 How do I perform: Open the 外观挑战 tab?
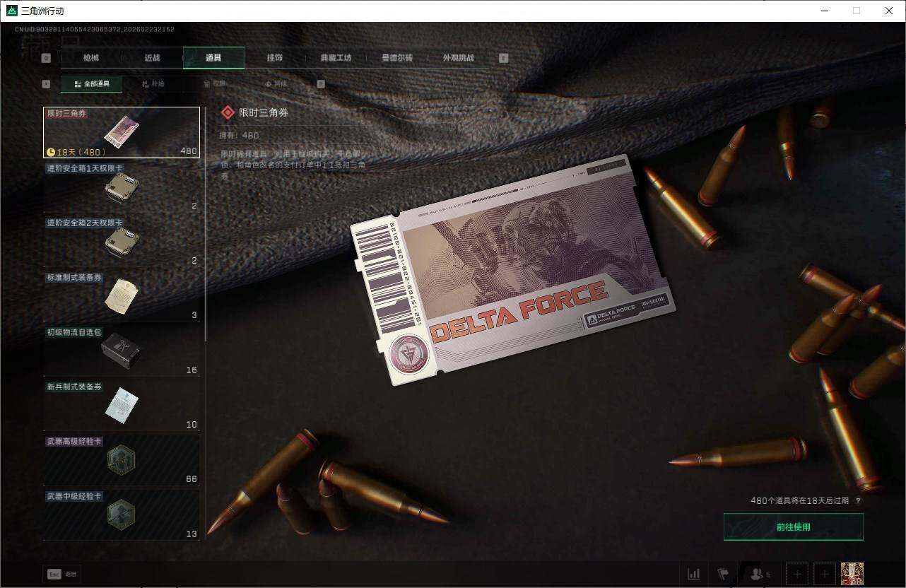point(458,58)
